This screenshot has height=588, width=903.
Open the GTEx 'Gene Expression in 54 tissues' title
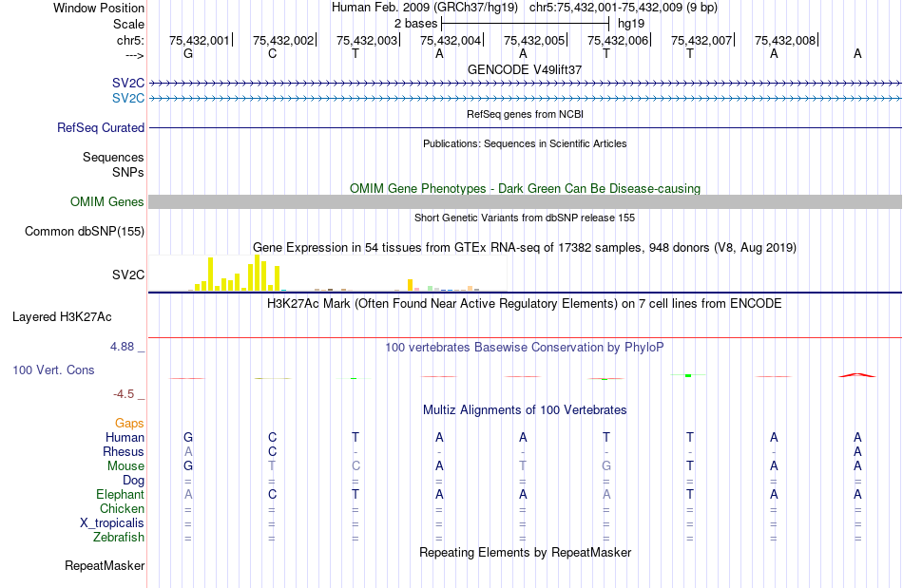pyautogui.click(x=525, y=247)
